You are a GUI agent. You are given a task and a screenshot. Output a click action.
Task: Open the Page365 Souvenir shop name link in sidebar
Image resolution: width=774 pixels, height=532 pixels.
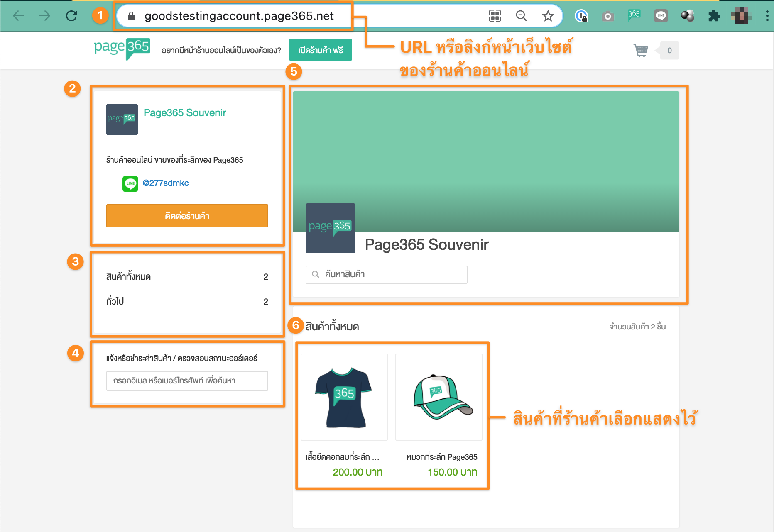(185, 113)
